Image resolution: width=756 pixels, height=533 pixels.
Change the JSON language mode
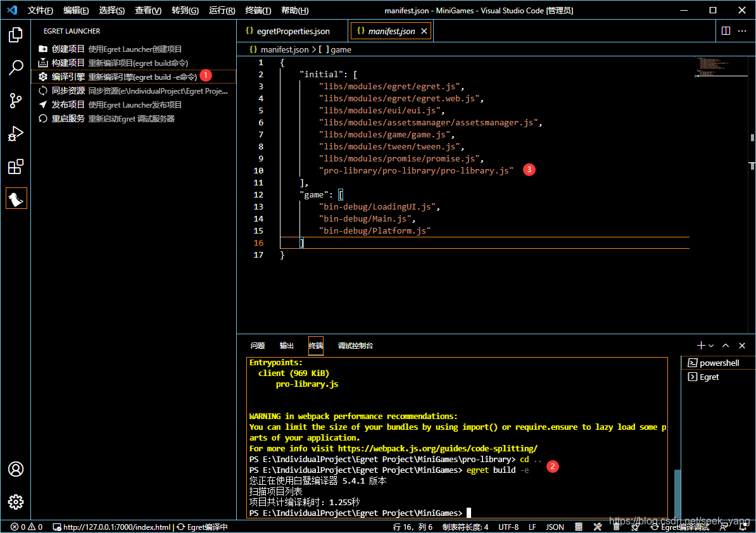tap(555, 527)
